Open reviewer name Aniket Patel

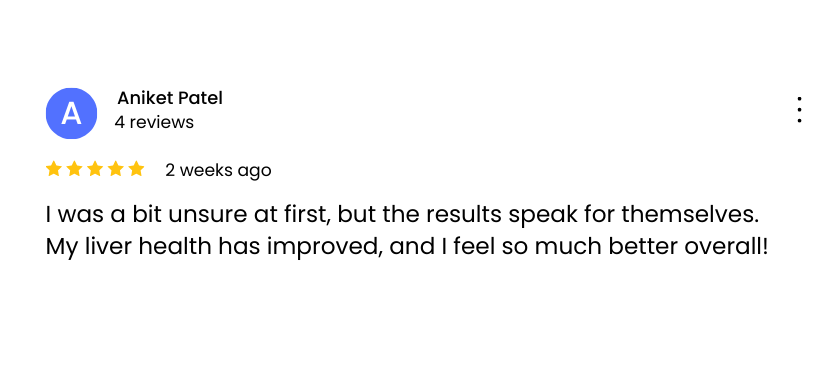[x=170, y=98]
